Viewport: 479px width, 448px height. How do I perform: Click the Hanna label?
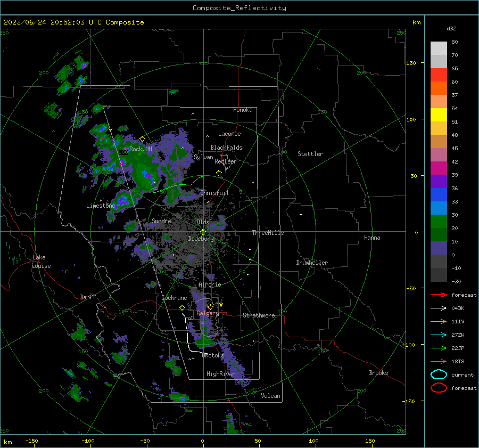coord(372,238)
